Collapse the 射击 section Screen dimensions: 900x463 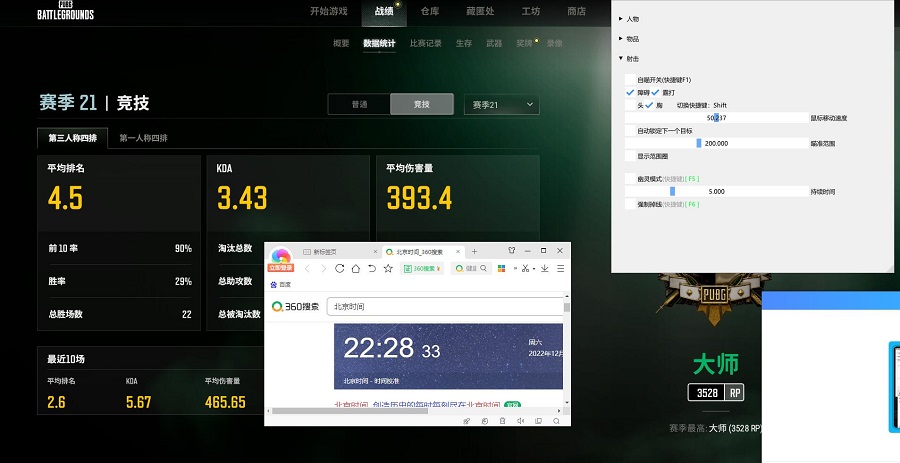point(629,59)
